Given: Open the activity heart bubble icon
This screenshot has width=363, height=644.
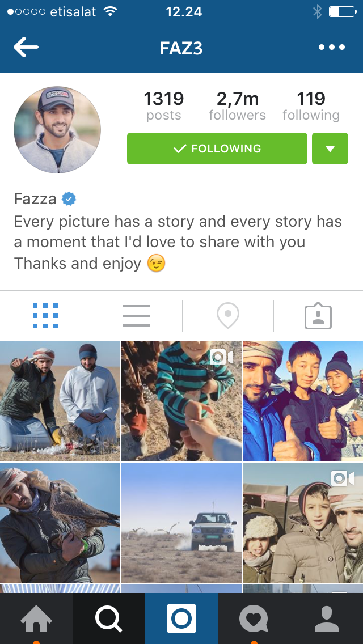Looking at the screenshot, I should (x=254, y=618).
